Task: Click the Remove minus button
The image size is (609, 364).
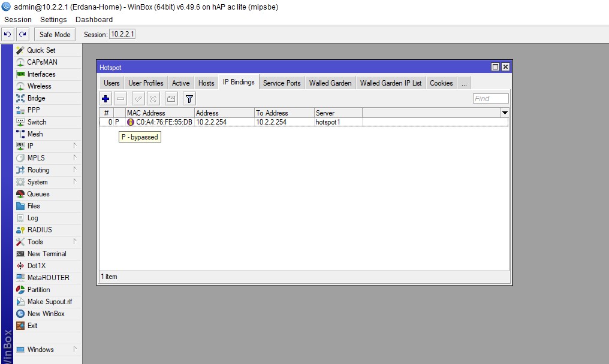Action: (x=121, y=99)
